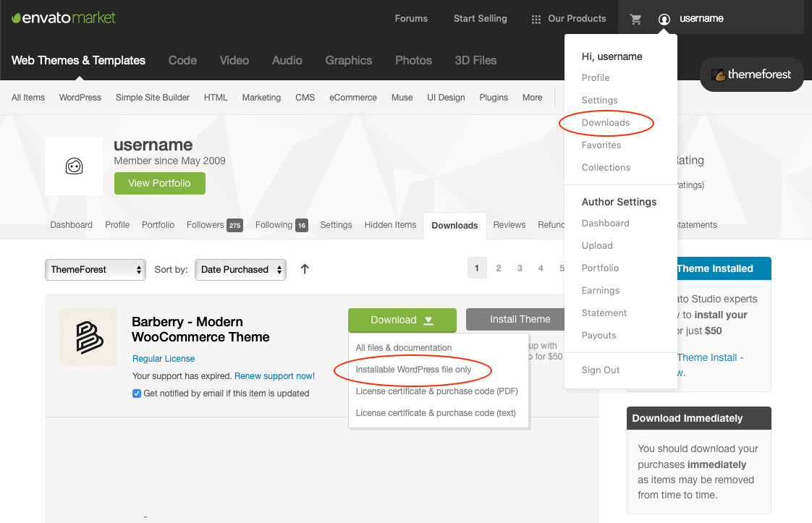Expand the green Download button menu
The width and height of the screenshot is (812, 523).
pyautogui.click(x=402, y=320)
